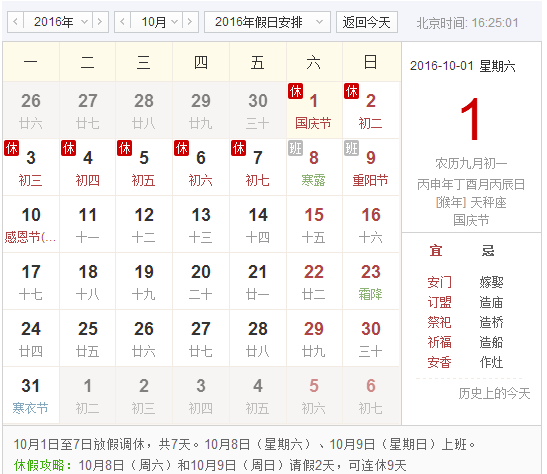The width and height of the screenshot is (547, 474).
Task: Click the 班 badge on October 8
Action: pos(295,148)
